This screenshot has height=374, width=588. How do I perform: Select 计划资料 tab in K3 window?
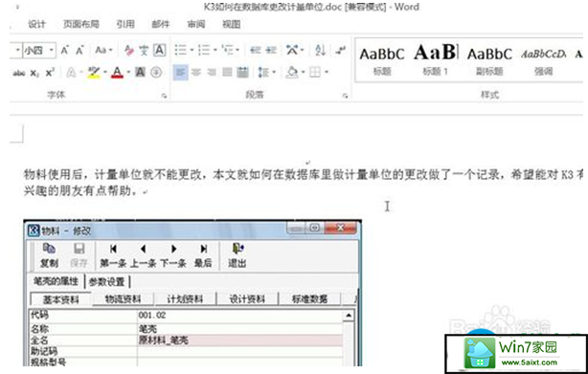185,298
